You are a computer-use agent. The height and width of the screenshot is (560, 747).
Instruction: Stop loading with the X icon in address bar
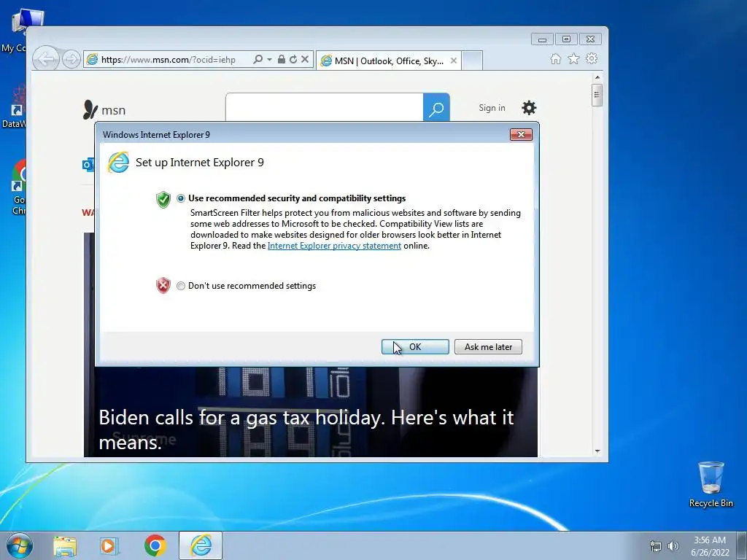305,60
